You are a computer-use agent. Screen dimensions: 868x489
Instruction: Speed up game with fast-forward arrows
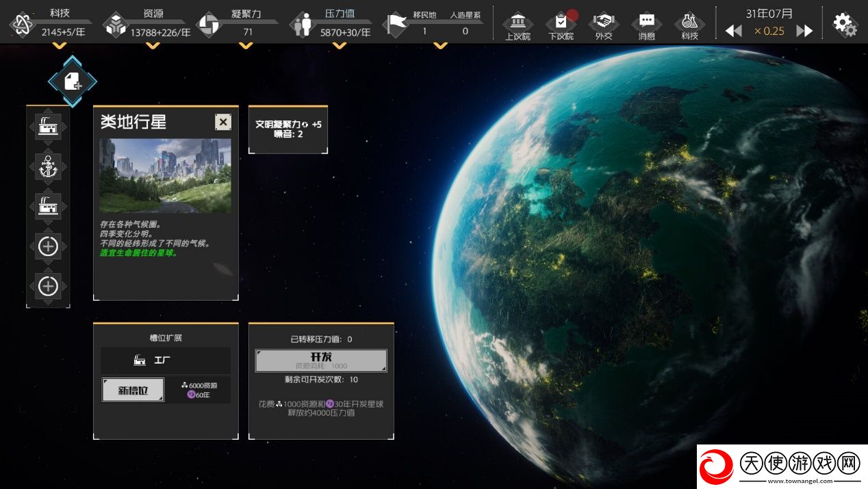coord(804,31)
